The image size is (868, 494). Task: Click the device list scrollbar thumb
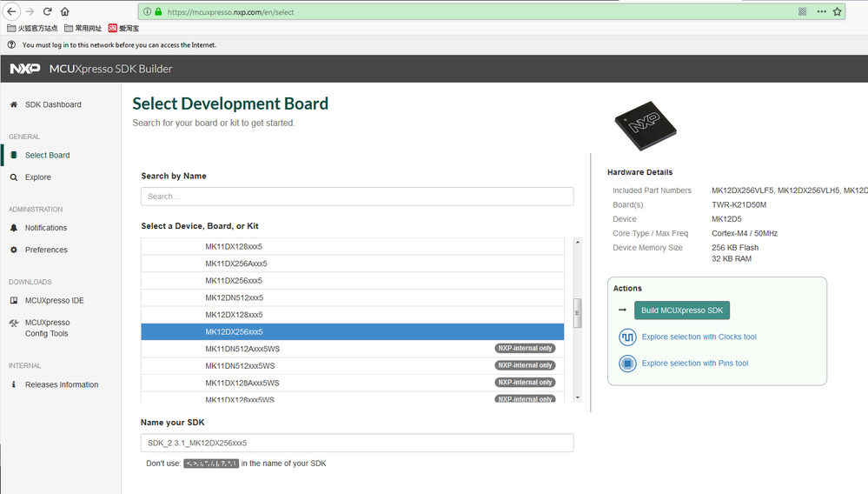tap(578, 313)
